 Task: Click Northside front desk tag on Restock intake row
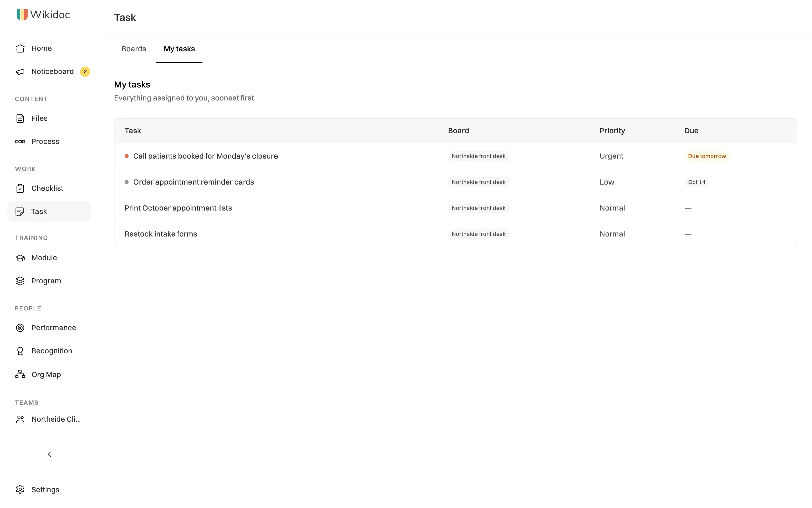tap(478, 234)
